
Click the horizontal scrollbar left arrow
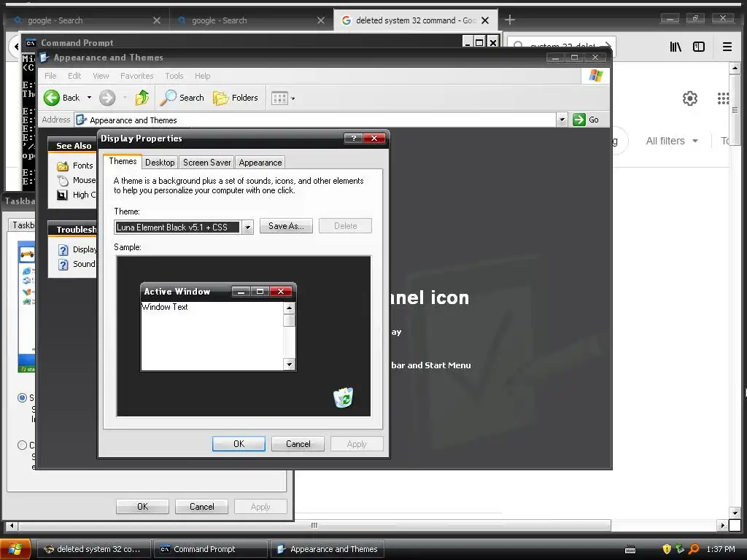(12, 526)
